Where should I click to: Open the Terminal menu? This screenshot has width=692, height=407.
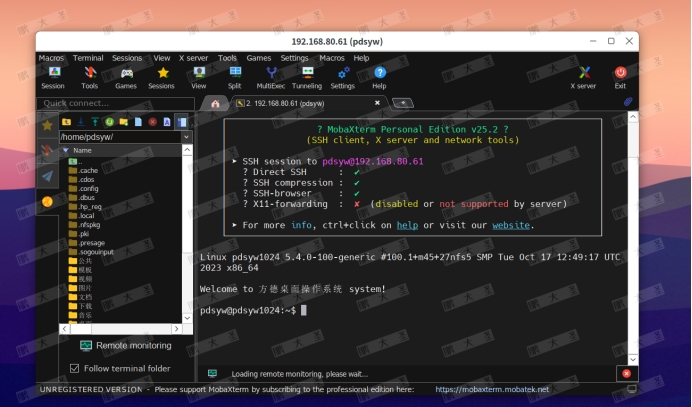pos(88,58)
